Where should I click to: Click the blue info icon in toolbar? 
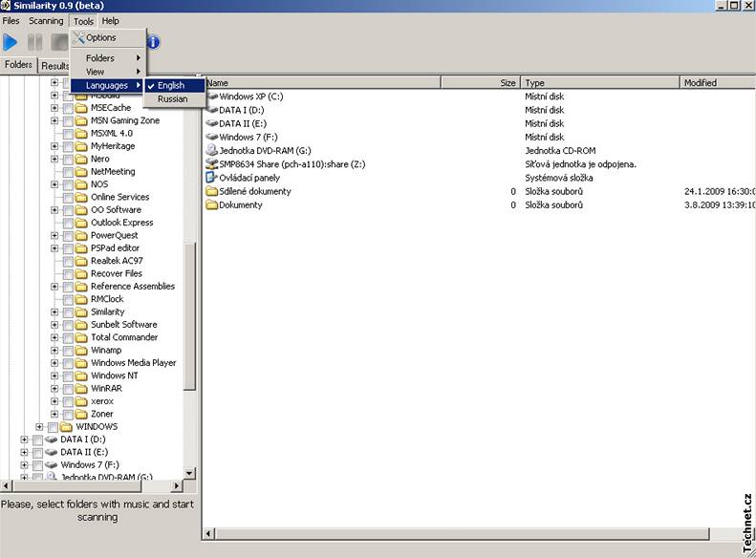pos(153,42)
